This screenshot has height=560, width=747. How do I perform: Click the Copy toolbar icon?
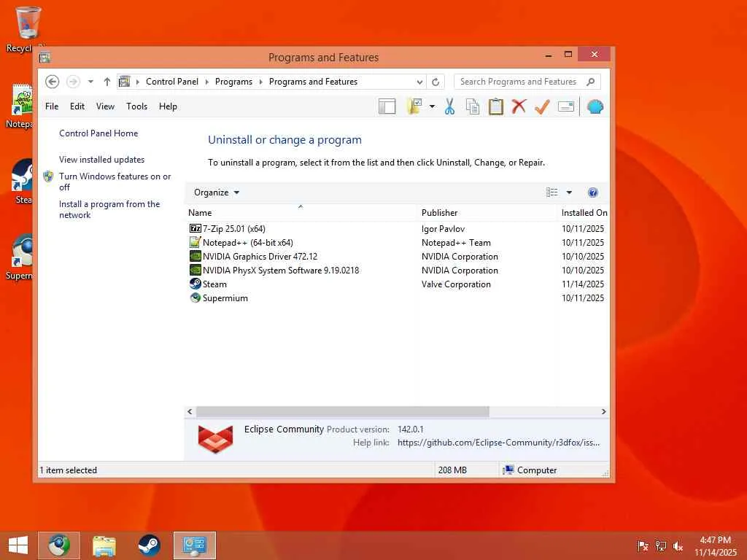[x=473, y=106]
